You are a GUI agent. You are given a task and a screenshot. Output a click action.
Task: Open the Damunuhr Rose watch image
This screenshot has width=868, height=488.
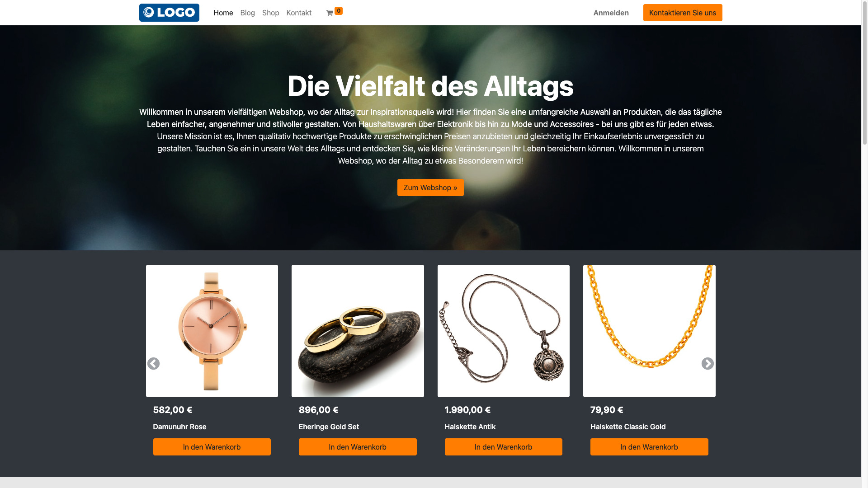coord(212,331)
